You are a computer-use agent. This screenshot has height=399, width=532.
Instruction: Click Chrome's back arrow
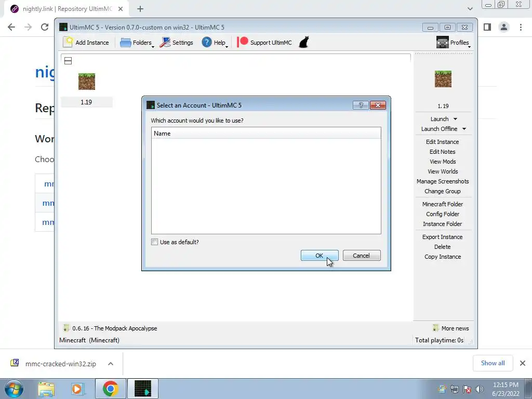[x=11, y=27]
